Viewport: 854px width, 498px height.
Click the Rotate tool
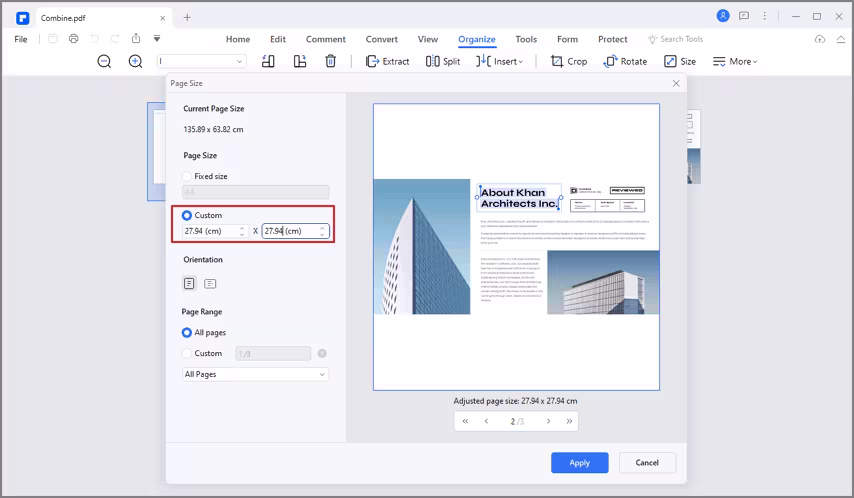click(x=625, y=62)
